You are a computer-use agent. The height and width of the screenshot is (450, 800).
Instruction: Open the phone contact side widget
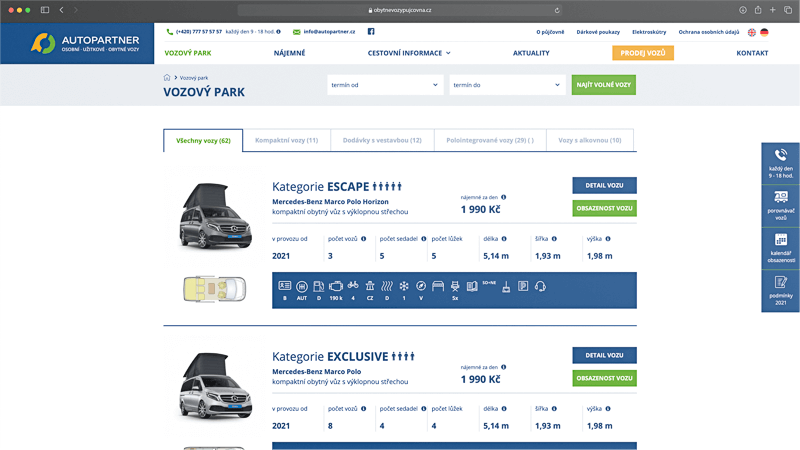click(780, 161)
